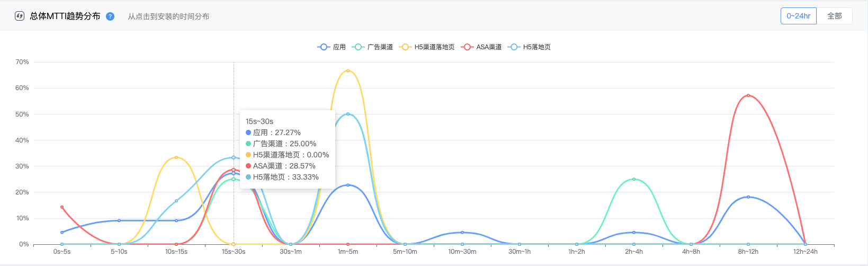
Task: Click the red data point at 0s~5s
Action: pos(62,207)
